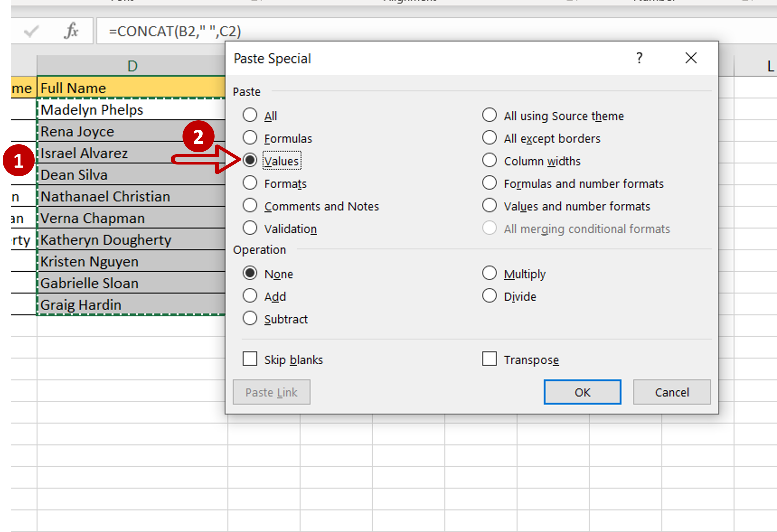Select column L header
The height and width of the screenshot is (532, 777).
(x=756, y=65)
